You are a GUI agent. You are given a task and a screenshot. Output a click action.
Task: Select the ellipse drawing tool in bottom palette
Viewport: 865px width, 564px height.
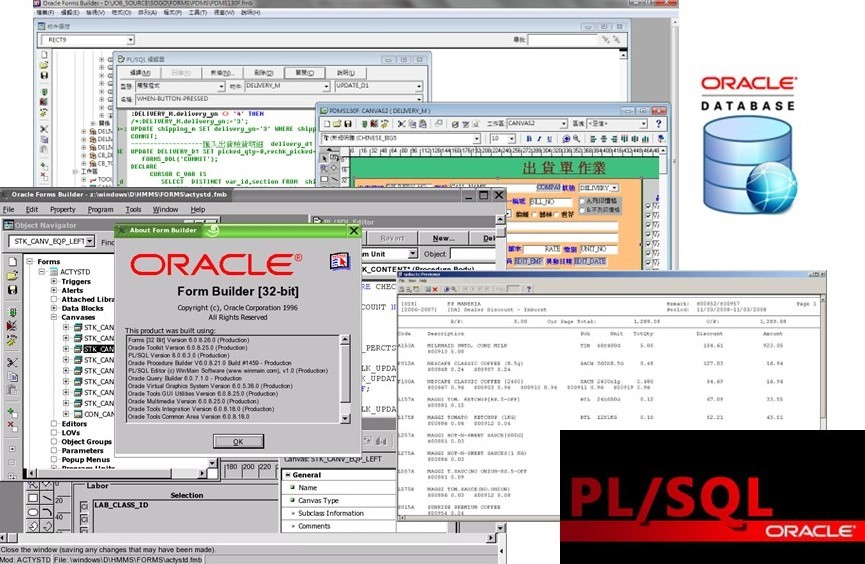[x=33, y=512]
